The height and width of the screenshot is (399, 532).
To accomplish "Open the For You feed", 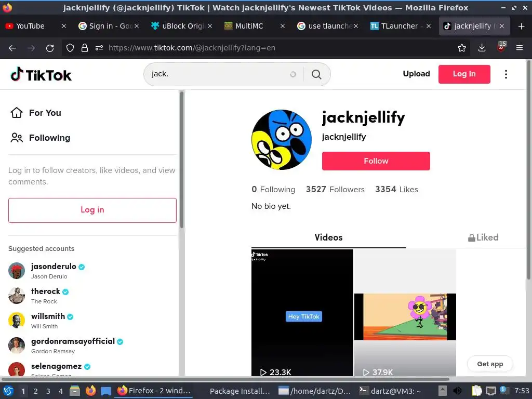I will coord(45,113).
